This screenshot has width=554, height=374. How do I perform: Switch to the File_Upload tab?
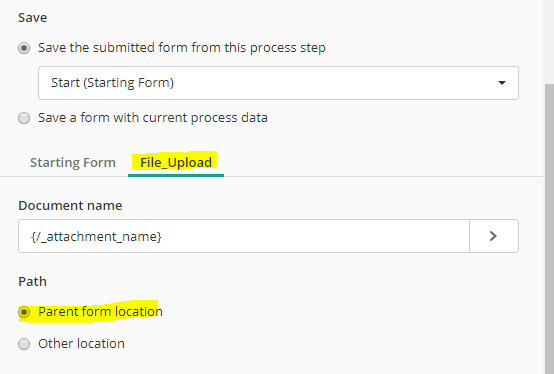[x=176, y=162]
